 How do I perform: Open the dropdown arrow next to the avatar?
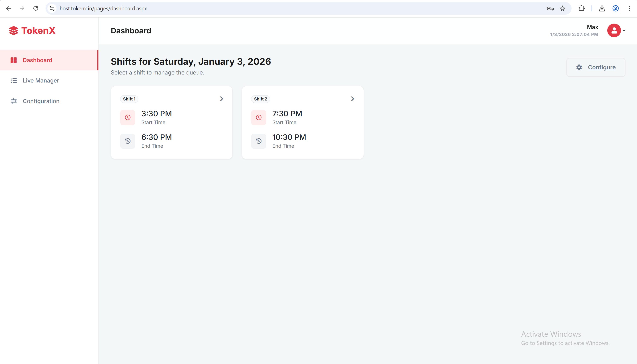(624, 31)
